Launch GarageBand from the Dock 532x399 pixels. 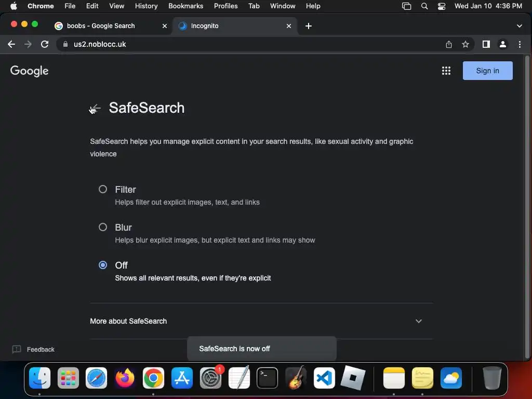point(296,378)
